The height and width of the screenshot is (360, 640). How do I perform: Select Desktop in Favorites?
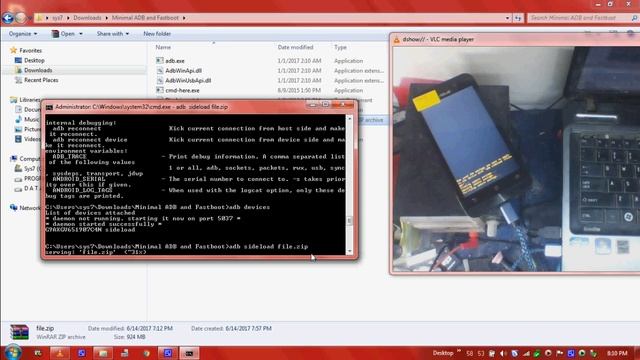(34, 60)
